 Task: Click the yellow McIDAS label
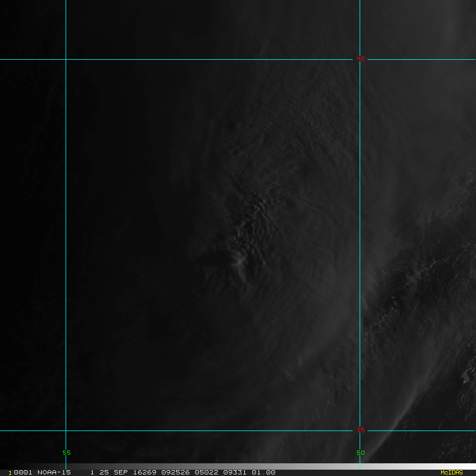[x=451, y=472]
